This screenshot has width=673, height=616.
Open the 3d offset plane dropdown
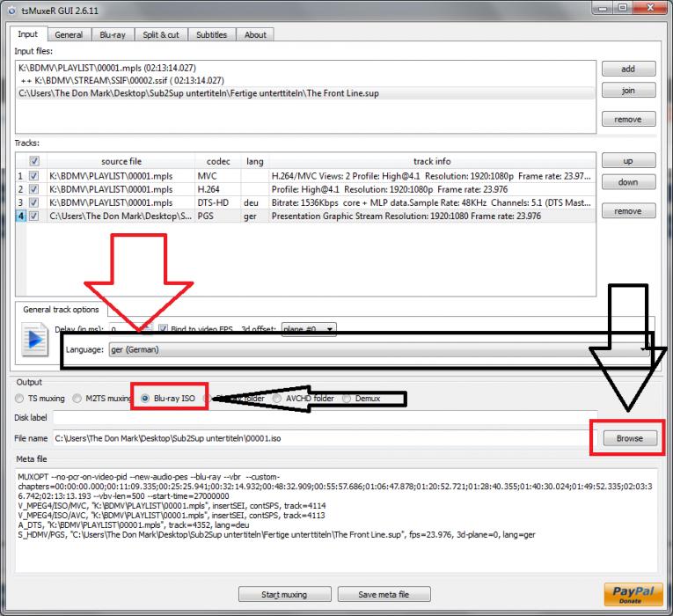pos(309,329)
